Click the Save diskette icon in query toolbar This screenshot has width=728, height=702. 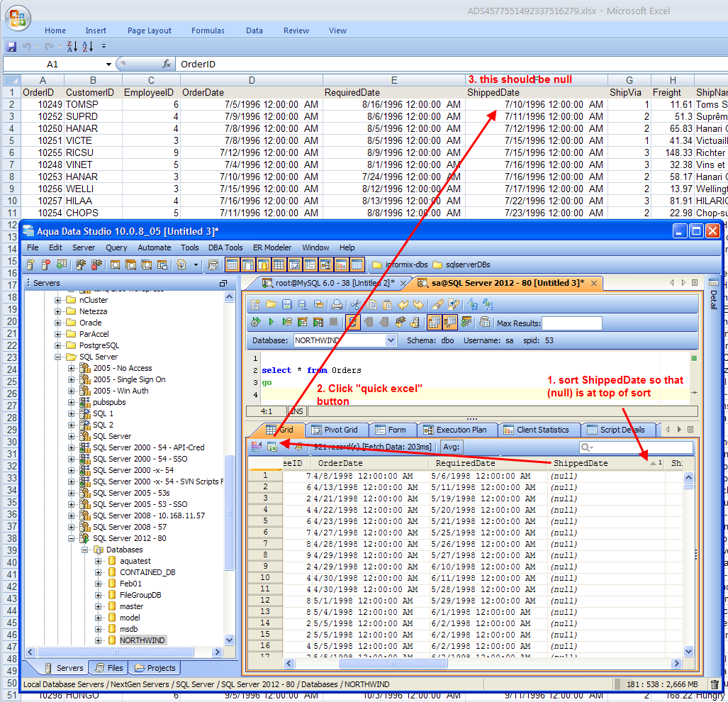coord(287,305)
